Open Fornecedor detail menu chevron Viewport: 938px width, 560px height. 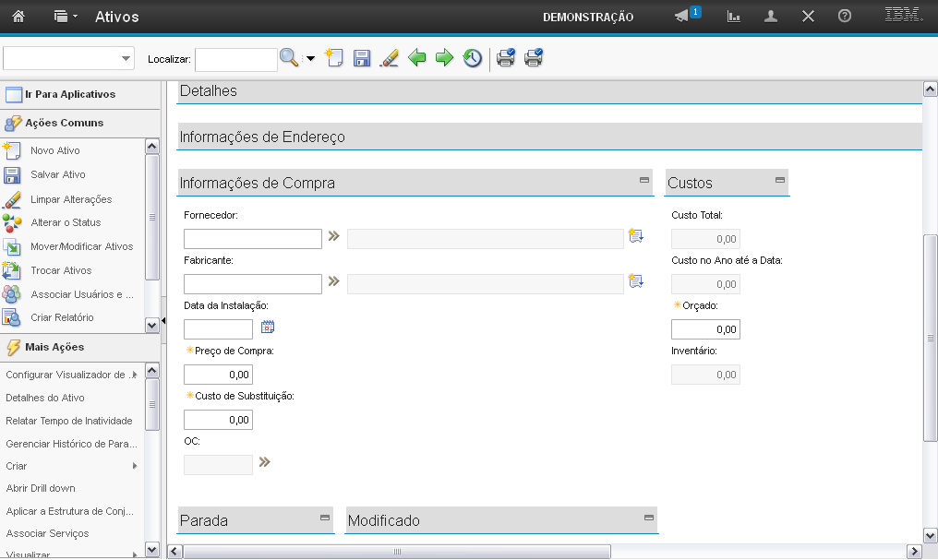333,236
